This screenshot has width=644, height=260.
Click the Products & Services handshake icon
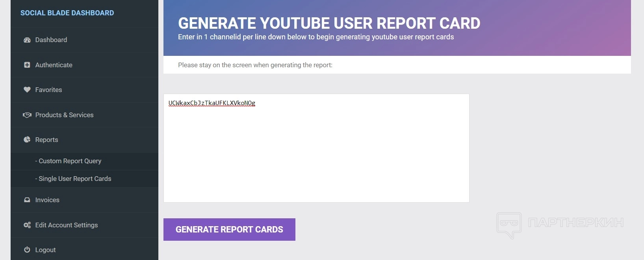pyautogui.click(x=27, y=115)
